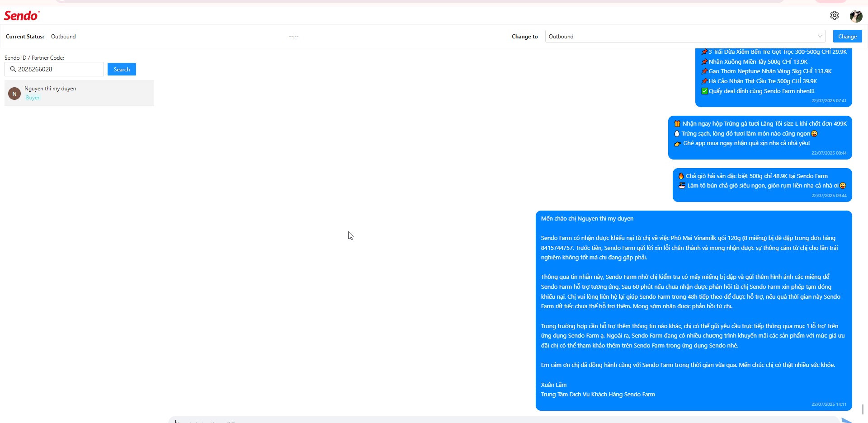Click the 'Há Cảo Nhân Thịt Cầu Tre 500g' line
The width and height of the screenshot is (868, 423).
click(x=759, y=81)
